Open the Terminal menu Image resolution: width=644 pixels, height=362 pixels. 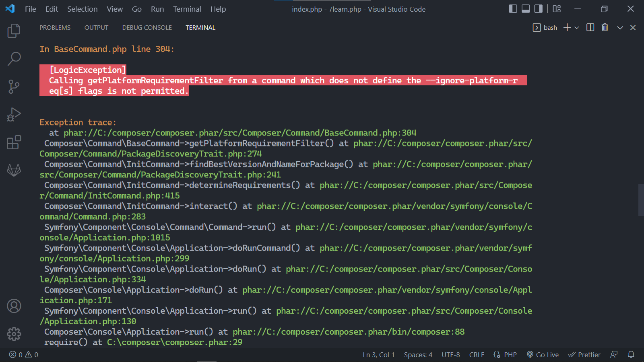[187, 9]
